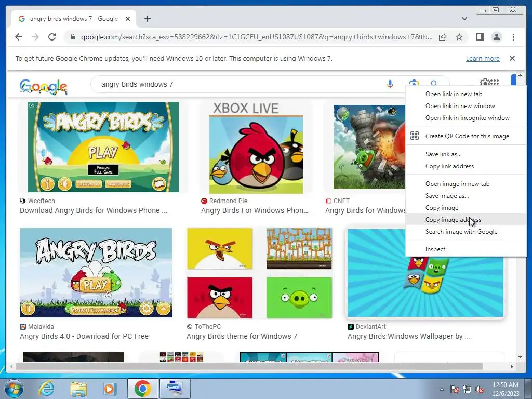Dismiss the Windows 7 update notice
The image size is (532, 399).
click(x=512, y=58)
